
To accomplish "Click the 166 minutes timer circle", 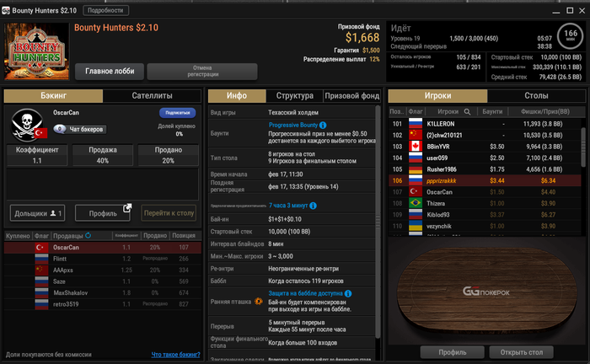I will pos(570,36).
